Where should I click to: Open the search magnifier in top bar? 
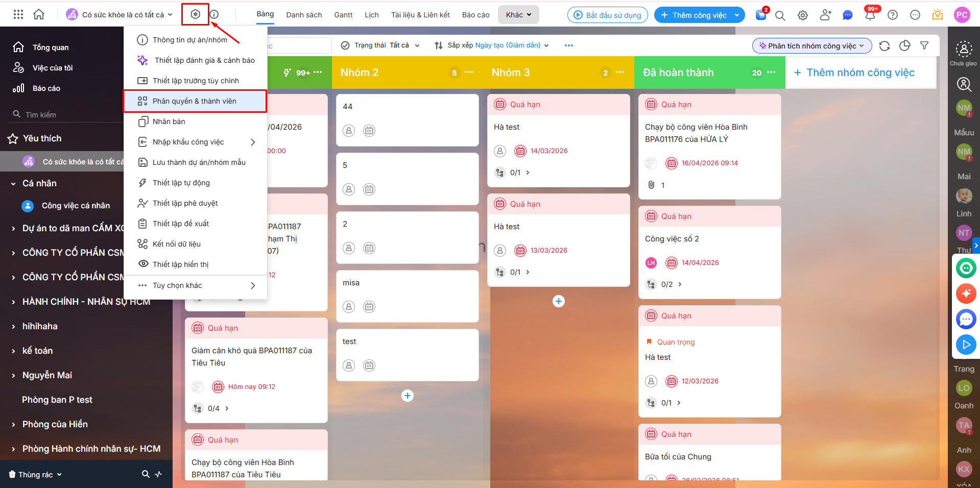point(780,15)
